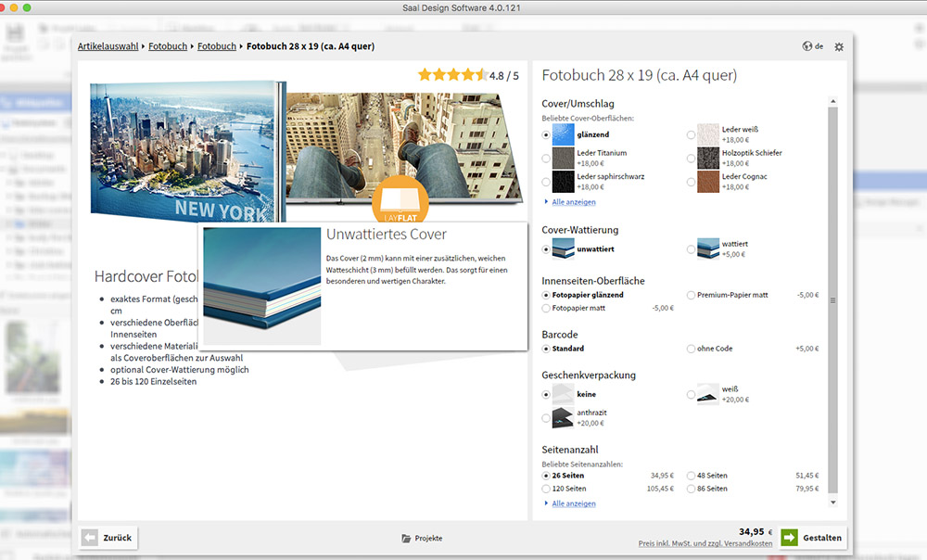Click the options panel scrollbar thumb

click(833, 299)
